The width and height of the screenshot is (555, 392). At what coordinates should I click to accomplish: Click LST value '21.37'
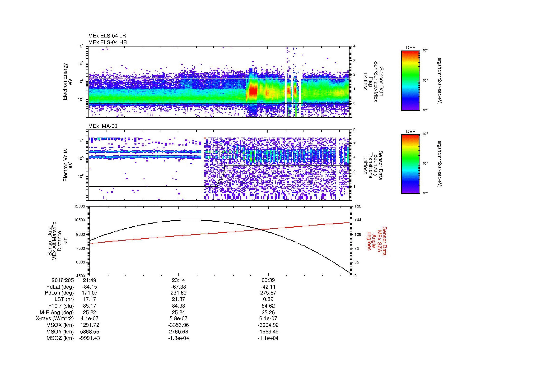pyautogui.click(x=179, y=299)
